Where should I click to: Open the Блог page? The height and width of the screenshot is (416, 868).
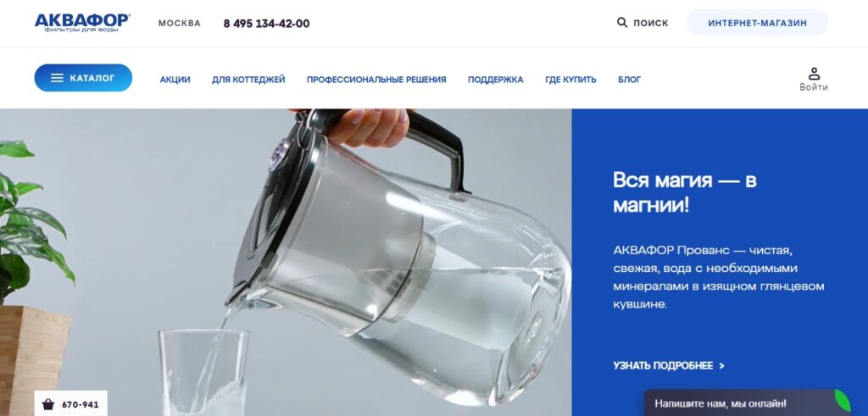pos(630,80)
